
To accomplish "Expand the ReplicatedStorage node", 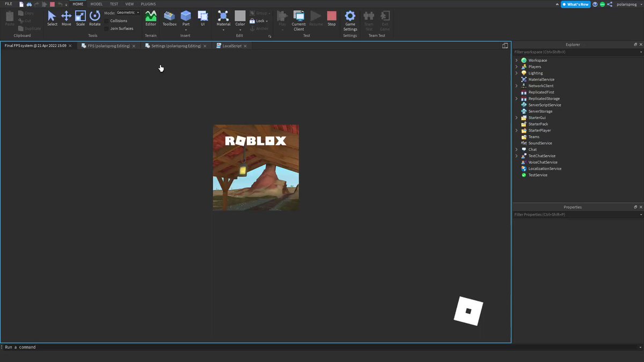I will pos(517,99).
